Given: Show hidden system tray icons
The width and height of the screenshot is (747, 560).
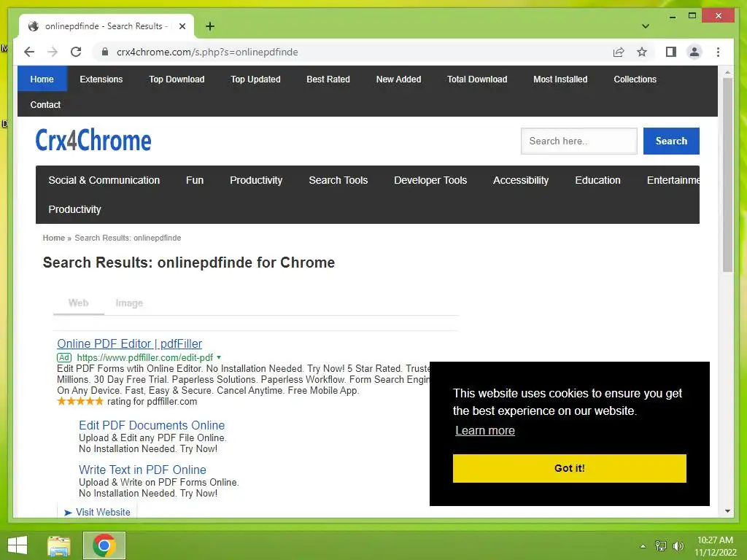Looking at the screenshot, I should tap(643, 546).
